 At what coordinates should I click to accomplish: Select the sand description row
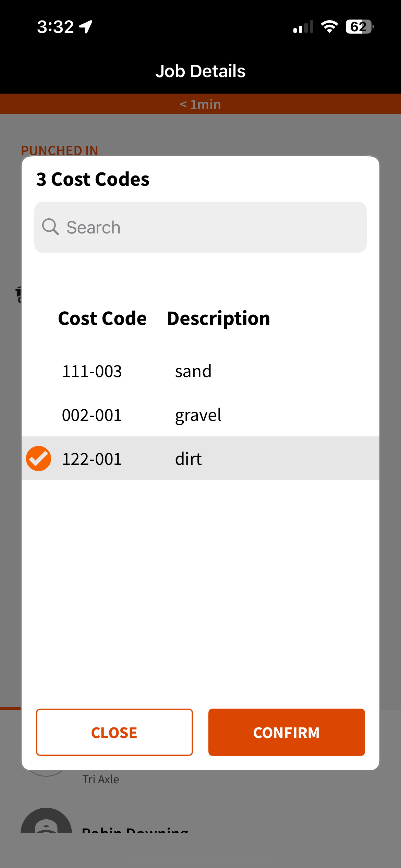coord(193,371)
